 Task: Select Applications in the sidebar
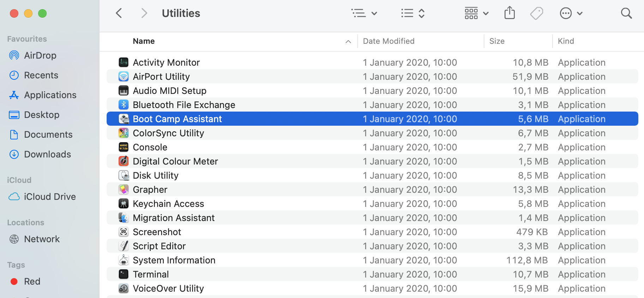tap(50, 95)
